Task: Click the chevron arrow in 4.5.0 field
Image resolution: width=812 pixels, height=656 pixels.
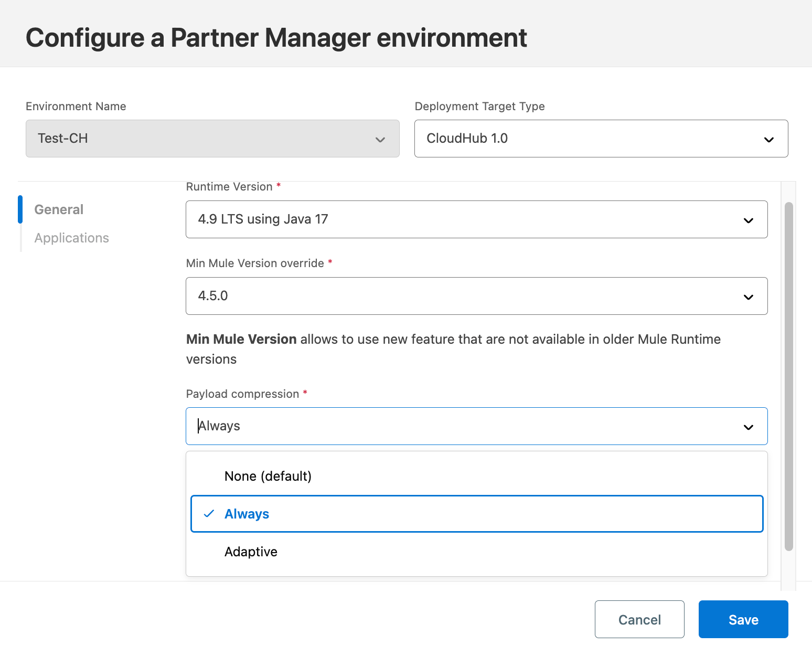Action: point(749,297)
